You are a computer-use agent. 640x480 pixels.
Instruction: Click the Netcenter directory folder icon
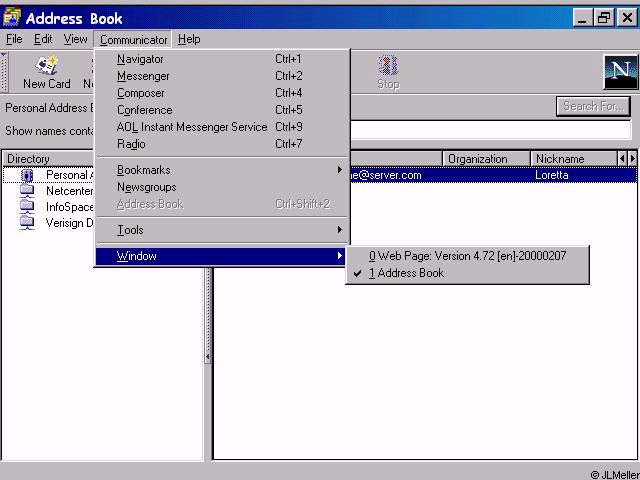(x=27, y=191)
